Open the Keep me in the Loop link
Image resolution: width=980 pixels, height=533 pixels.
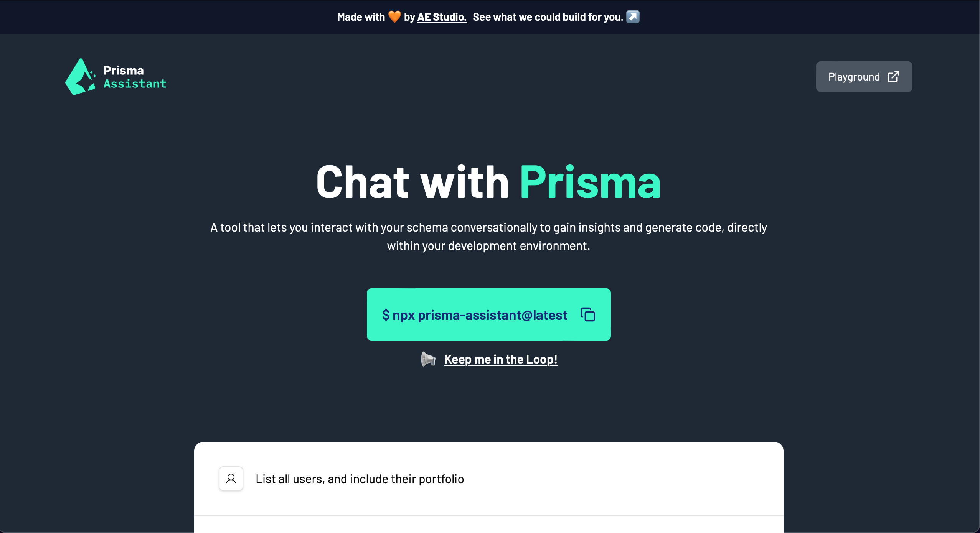click(501, 359)
